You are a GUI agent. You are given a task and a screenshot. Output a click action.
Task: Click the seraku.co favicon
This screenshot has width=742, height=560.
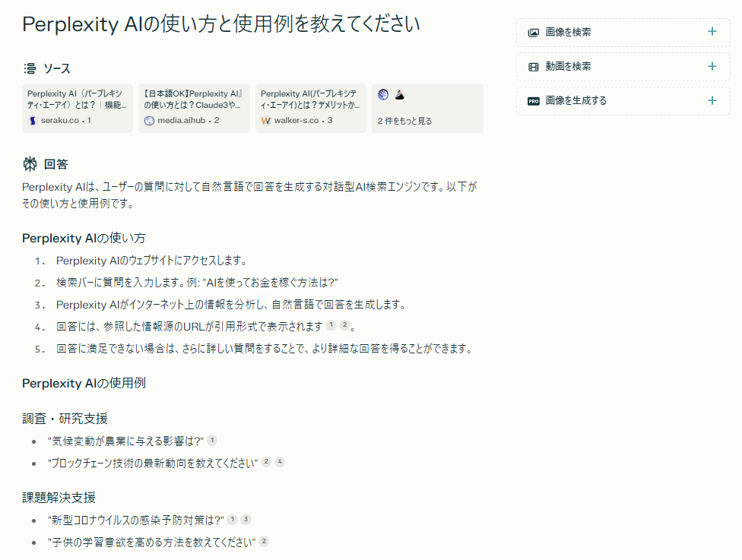tap(32, 121)
